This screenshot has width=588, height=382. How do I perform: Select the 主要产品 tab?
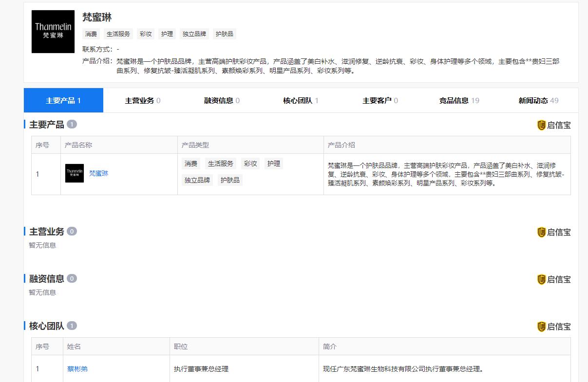63,100
